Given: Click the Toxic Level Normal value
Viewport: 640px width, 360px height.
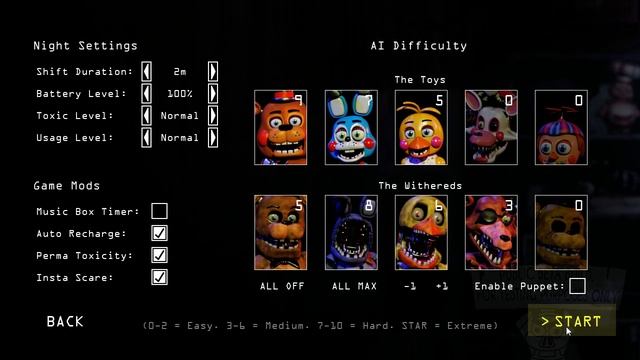Looking at the screenshot, I should pyautogui.click(x=180, y=116).
